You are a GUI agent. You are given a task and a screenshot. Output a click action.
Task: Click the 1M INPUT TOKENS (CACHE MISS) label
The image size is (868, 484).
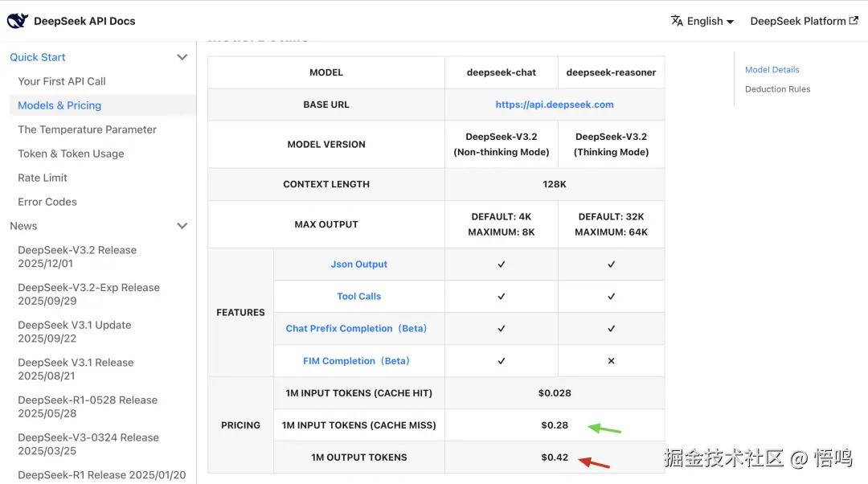tap(358, 425)
